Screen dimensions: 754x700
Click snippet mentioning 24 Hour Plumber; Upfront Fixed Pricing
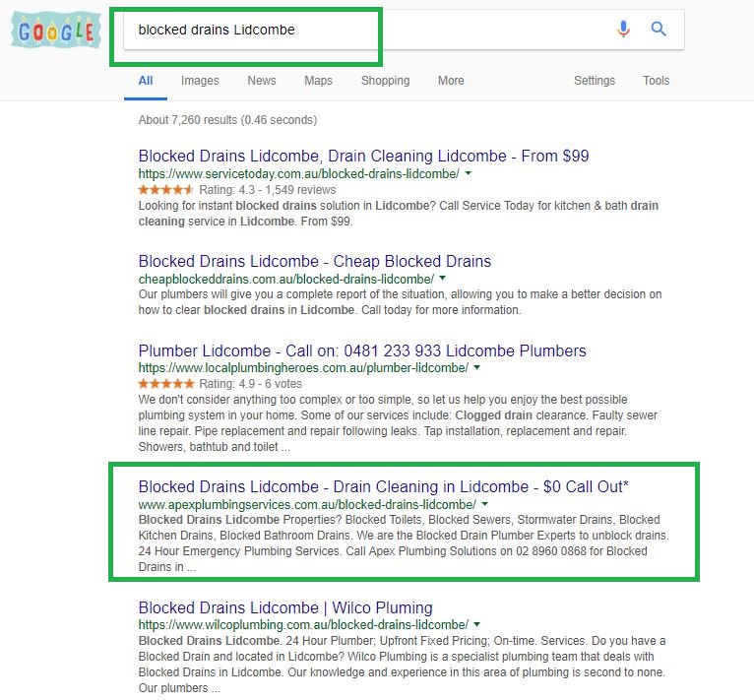(402, 665)
